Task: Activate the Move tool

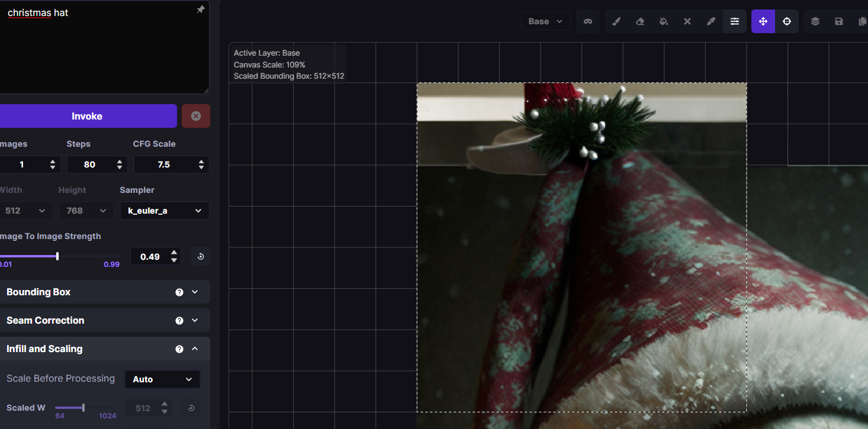Action: (763, 21)
